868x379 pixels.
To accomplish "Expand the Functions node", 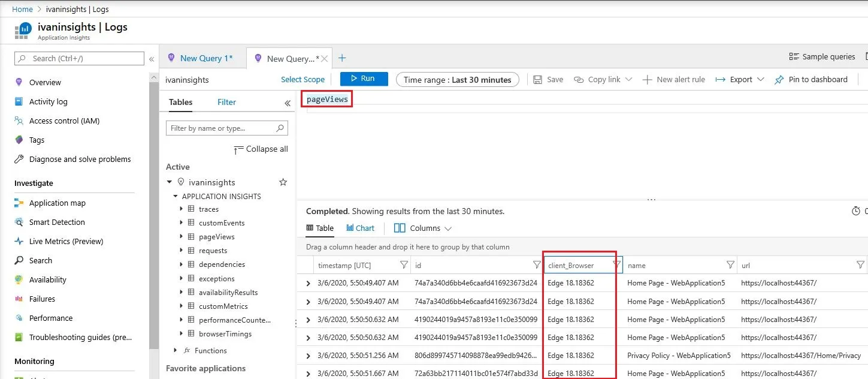I will pyautogui.click(x=176, y=350).
